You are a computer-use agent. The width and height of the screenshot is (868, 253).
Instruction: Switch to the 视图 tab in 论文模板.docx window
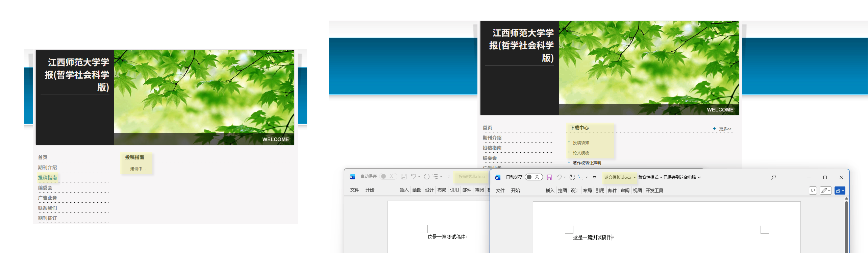(x=638, y=191)
